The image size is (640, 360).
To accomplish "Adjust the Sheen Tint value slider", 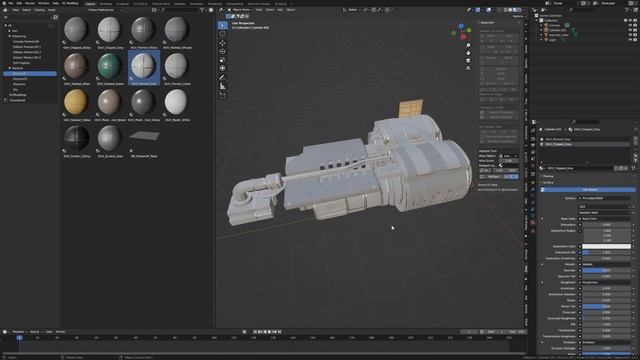I will pos(607,306).
